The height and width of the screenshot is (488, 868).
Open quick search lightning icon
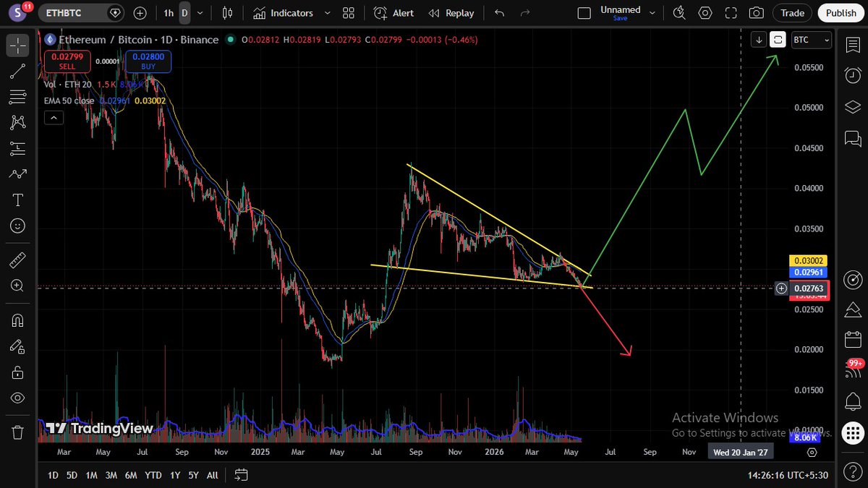point(678,13)
